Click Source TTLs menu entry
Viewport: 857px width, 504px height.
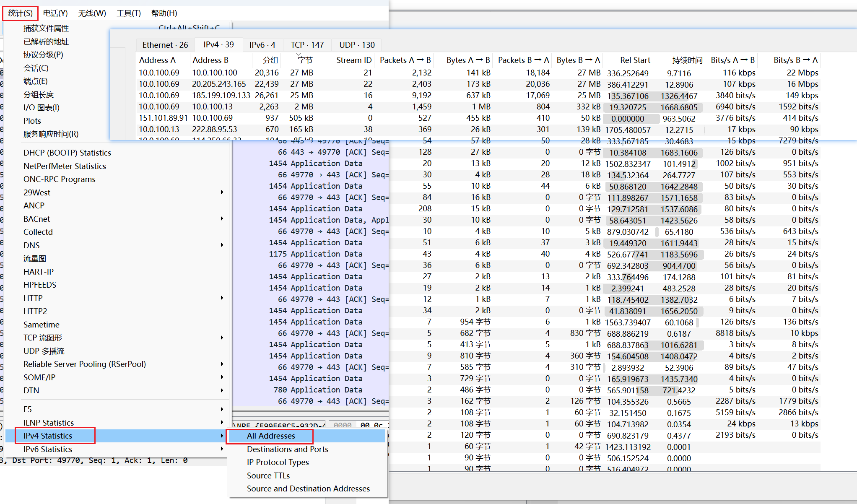point(268,475)
